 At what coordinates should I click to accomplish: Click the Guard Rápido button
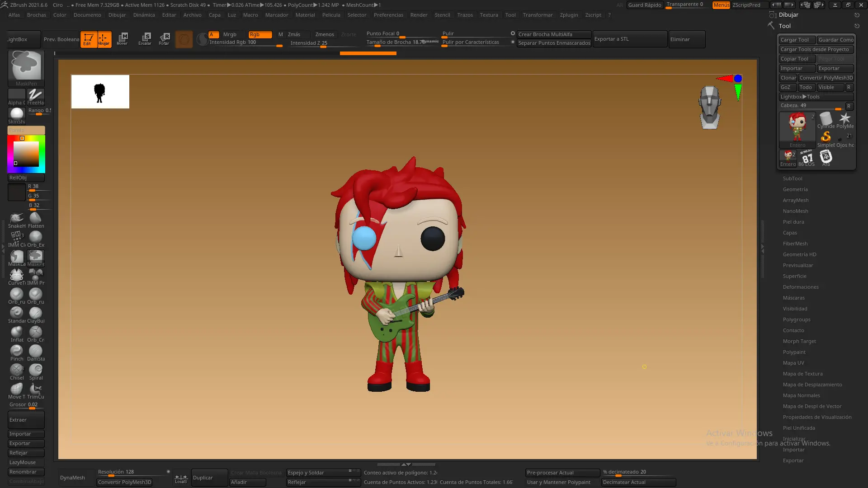click(645, 5)
